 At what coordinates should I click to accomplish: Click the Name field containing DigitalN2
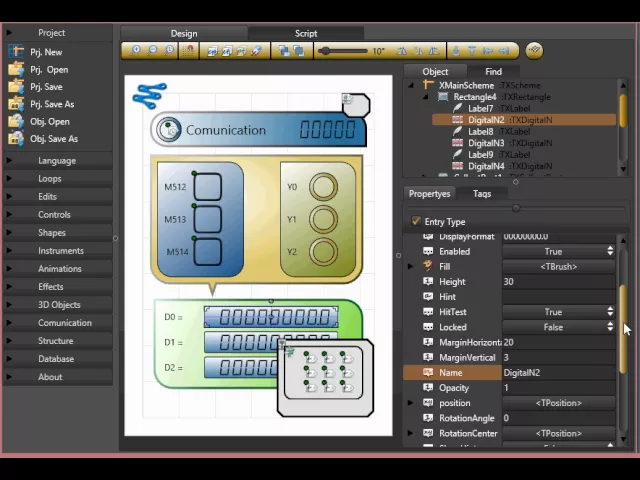point(558,373)
